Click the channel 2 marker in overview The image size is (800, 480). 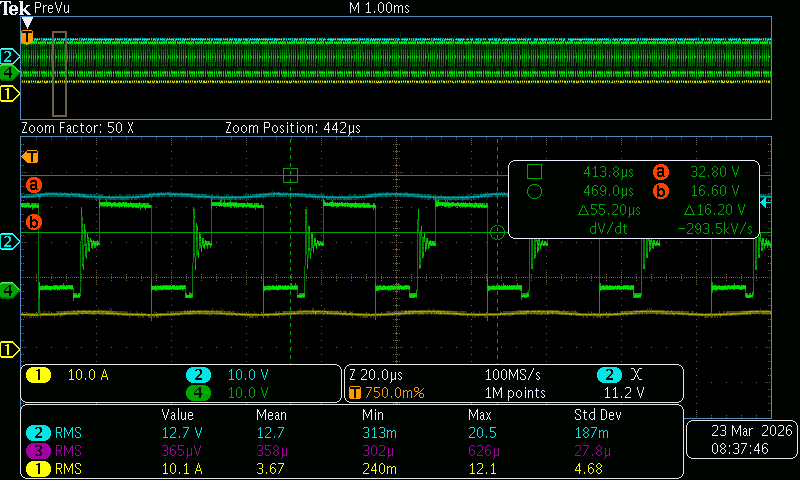click(9, 56)
